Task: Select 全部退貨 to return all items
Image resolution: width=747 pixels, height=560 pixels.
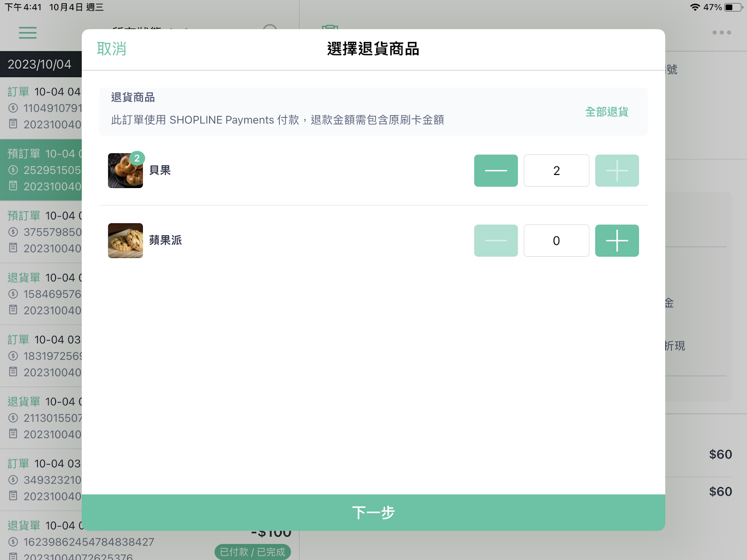Action: click(606, 112)
